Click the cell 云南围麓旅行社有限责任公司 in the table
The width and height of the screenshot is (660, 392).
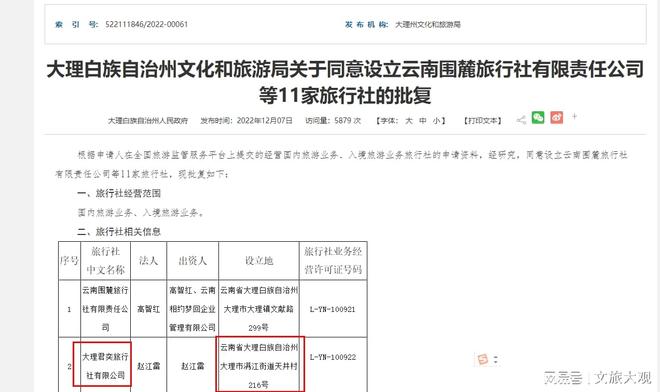tap(105, 309)
